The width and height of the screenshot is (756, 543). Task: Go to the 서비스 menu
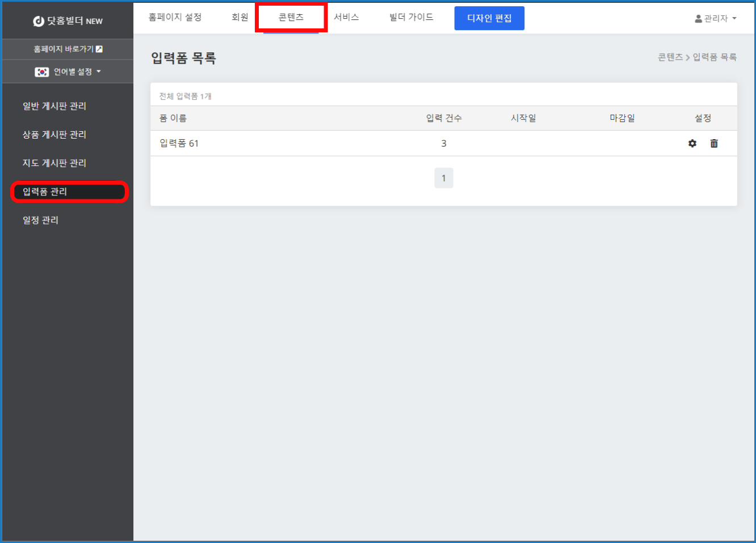[x=346, y=18]
